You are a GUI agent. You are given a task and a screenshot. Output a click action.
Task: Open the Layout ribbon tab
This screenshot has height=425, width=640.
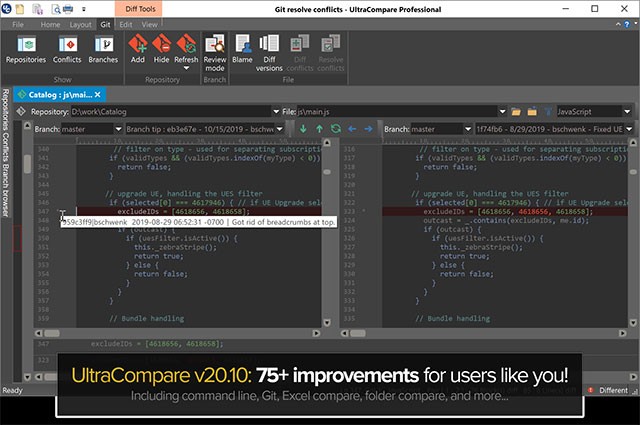pyautogui.click(x=81, y=23)
